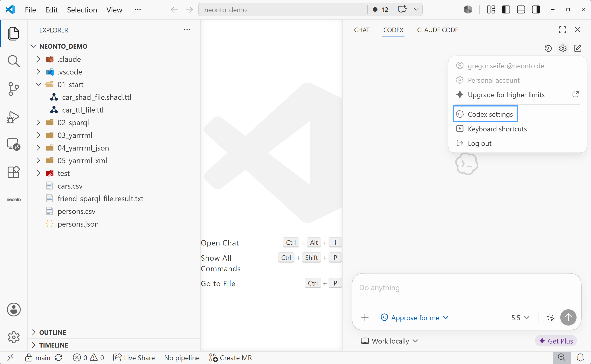Toggle secondary side bar visibility
This screenshot has width=591, height=364.
(x=536, y=10)
